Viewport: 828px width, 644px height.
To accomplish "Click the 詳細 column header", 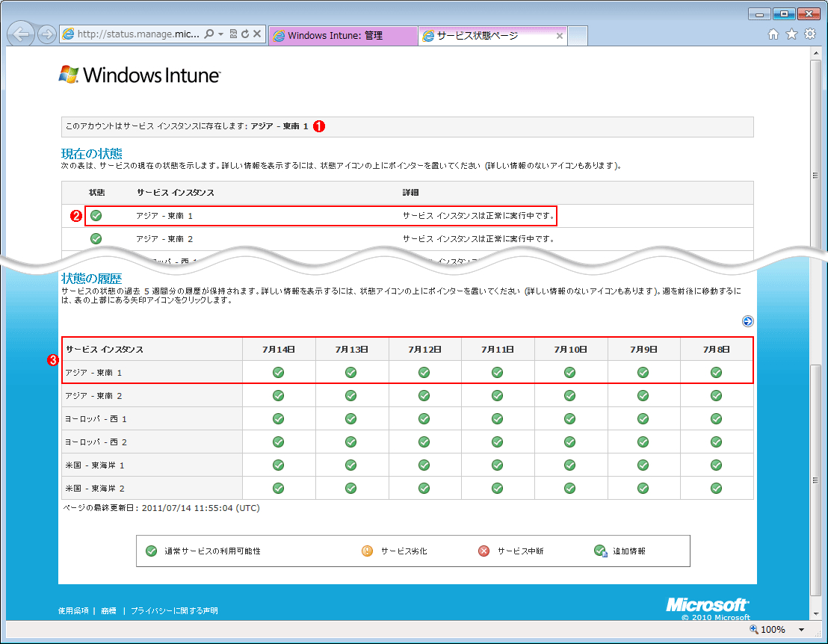I will pos(410,193).
